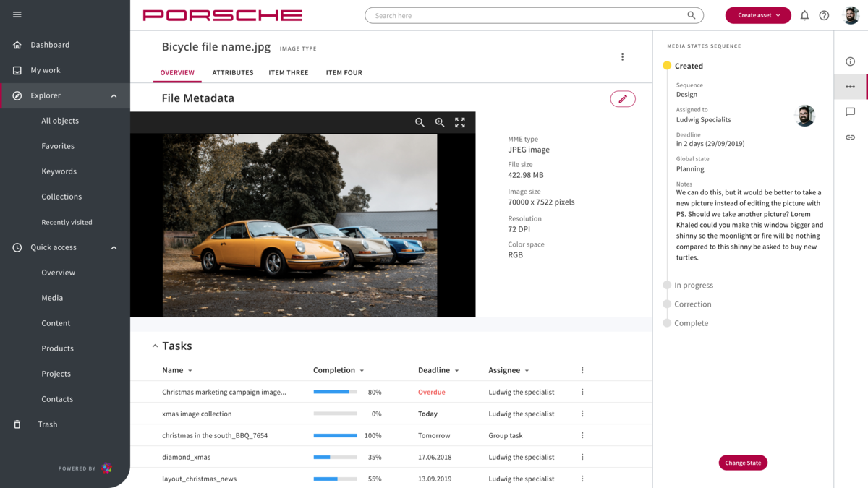Image resolution: width=868 pixels, height=488 pixels.
Task: Switch to the Item Four tab
Action: tap(344, 72)
